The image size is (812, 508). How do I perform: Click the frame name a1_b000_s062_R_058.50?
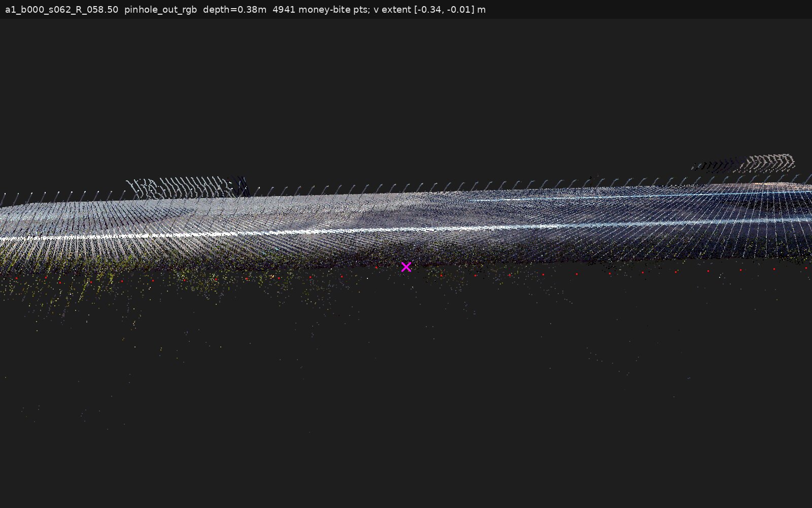tap(61, 10)
